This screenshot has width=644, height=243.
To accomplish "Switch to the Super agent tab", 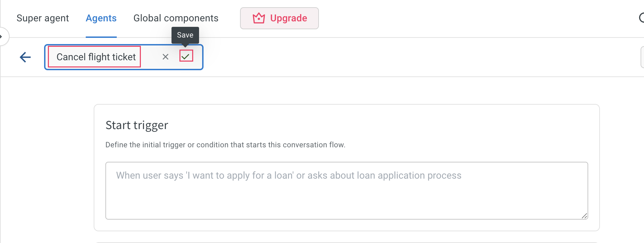I will (x=43, y=18).
